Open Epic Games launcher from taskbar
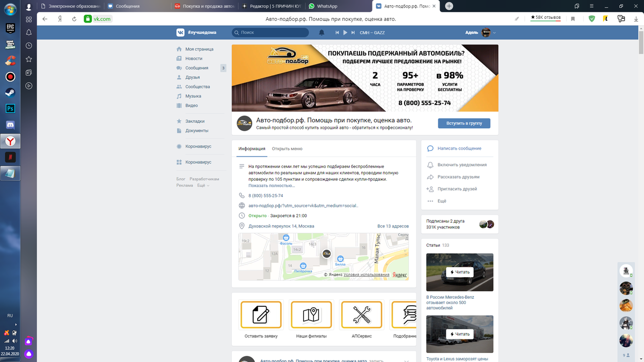This screenshot has height=362, width=644. pos(10,27)
